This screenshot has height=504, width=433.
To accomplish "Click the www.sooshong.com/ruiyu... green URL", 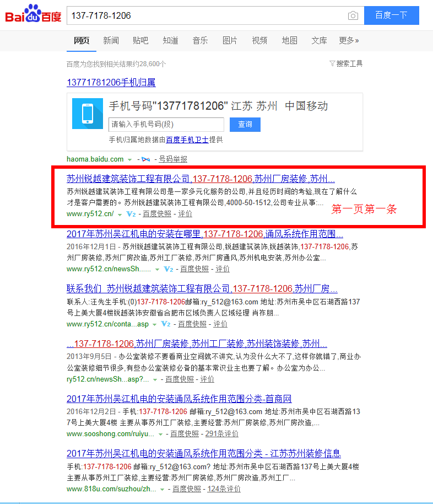I will (111, 433).
